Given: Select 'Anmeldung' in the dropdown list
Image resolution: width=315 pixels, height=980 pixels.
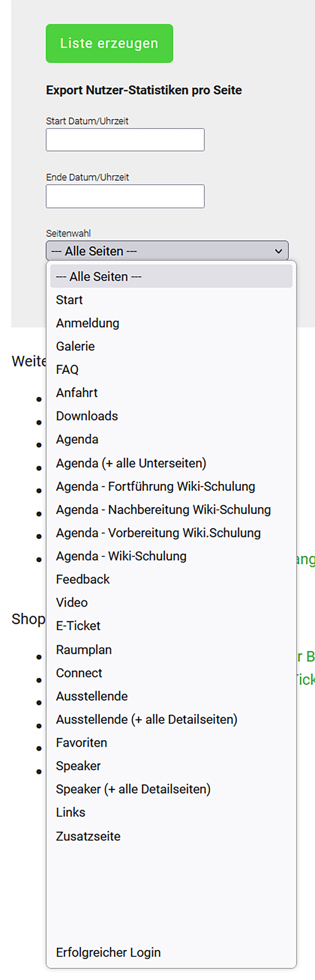Looking at the screenshot, I should click(x=88, y=323).
